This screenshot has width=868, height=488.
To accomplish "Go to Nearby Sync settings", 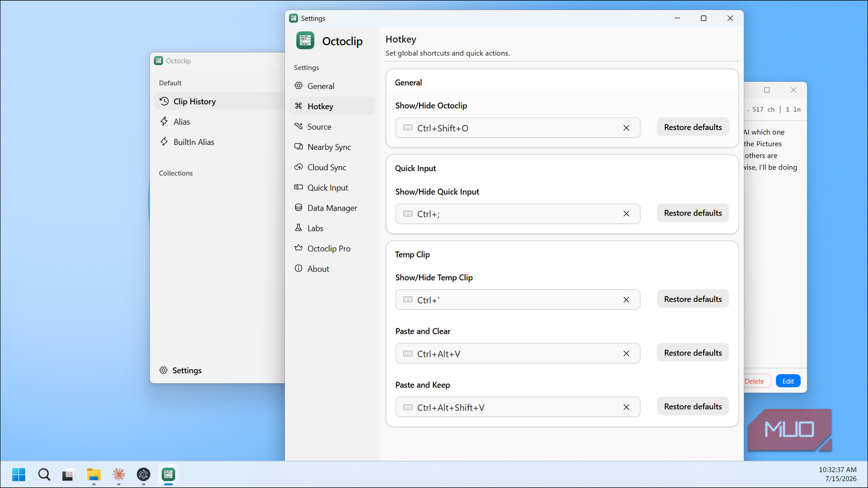I will [x=332, y=146].
